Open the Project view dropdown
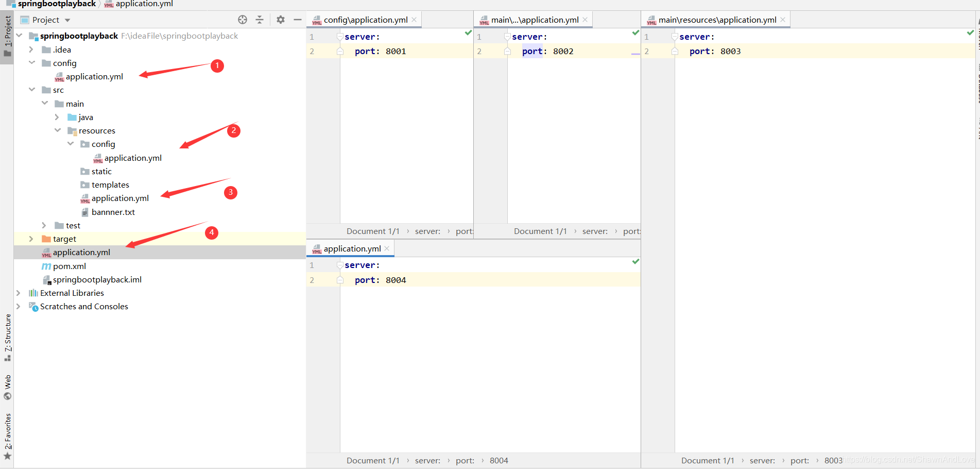This screenshot has width=980, height=469. (67, 20)
